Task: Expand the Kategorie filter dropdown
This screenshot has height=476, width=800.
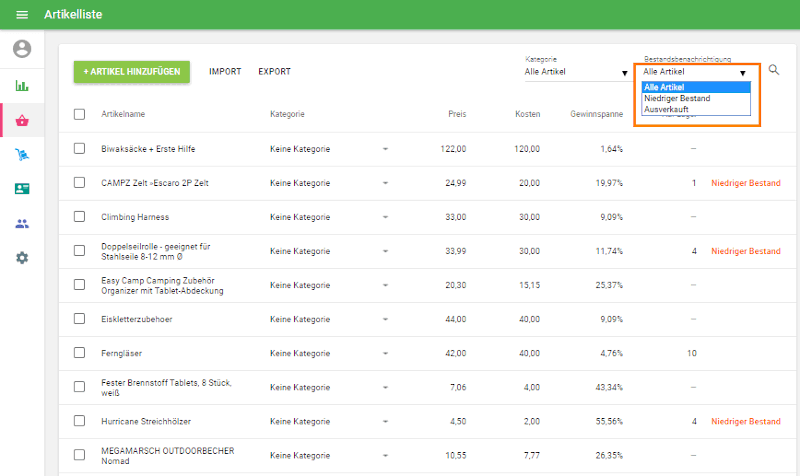Action: tap(576, 72)
